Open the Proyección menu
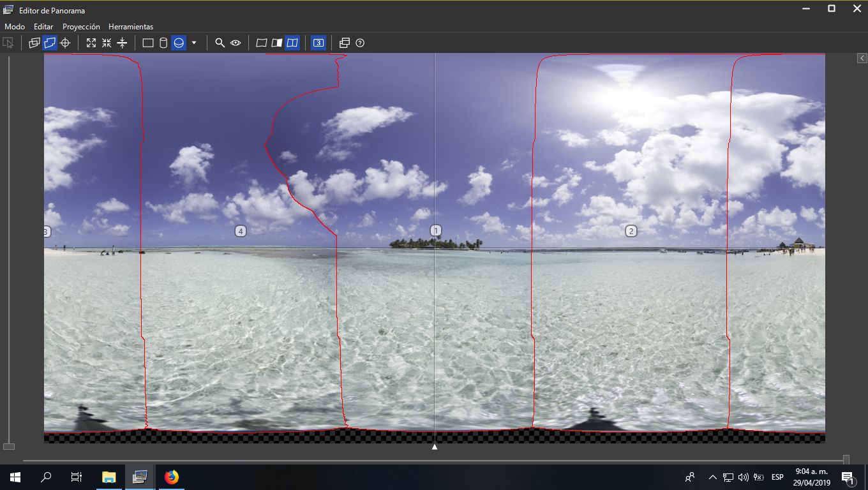The width and height of the screenshot is (868, 490). click(x=81, y=27)
